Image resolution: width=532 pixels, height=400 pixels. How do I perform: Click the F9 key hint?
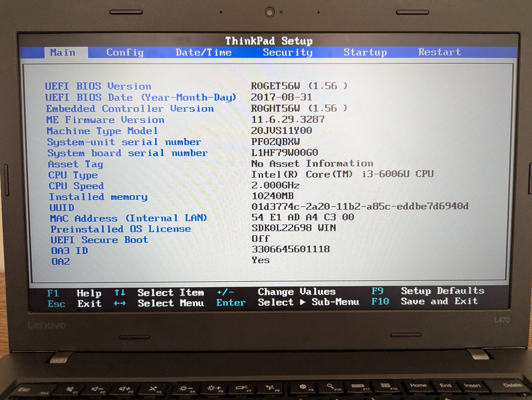[378, 291]
